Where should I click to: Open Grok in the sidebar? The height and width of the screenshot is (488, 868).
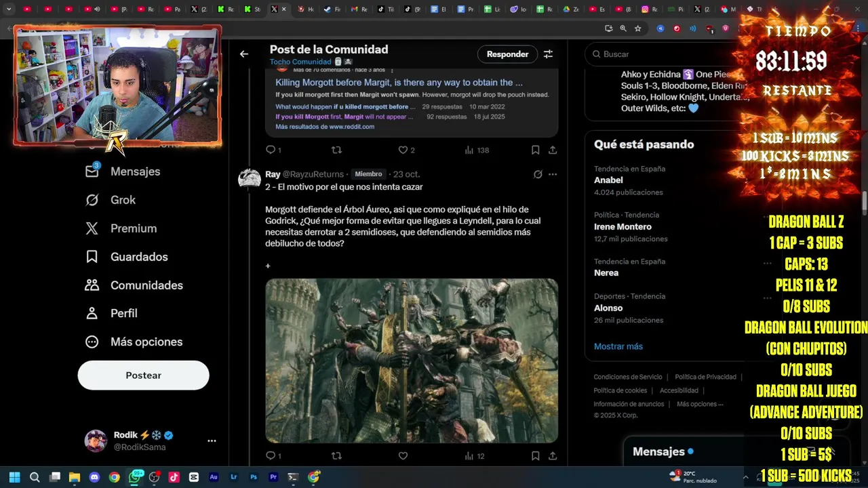point(111,200)
